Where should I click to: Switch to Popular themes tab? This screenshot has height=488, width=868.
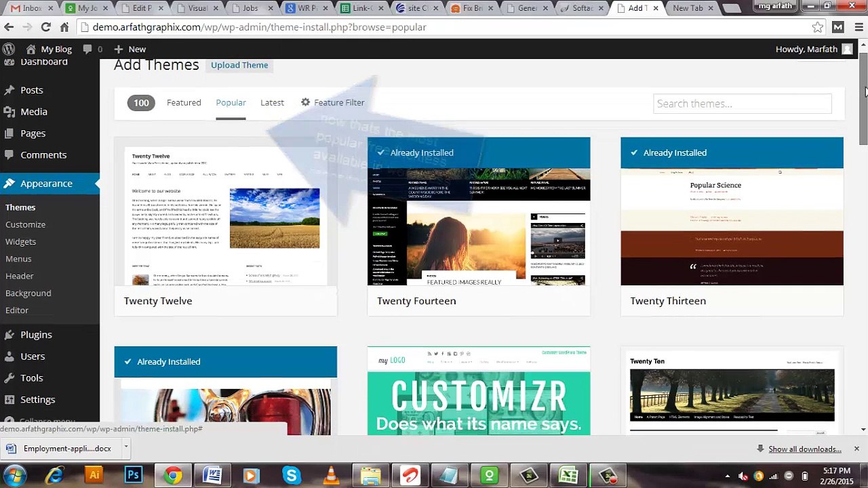pyautogui.click(x=231, y=102)
